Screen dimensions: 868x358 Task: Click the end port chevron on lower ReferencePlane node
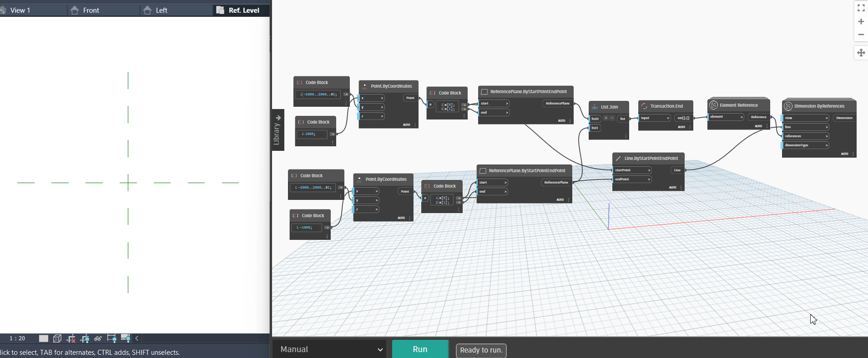tap(505, 191)
